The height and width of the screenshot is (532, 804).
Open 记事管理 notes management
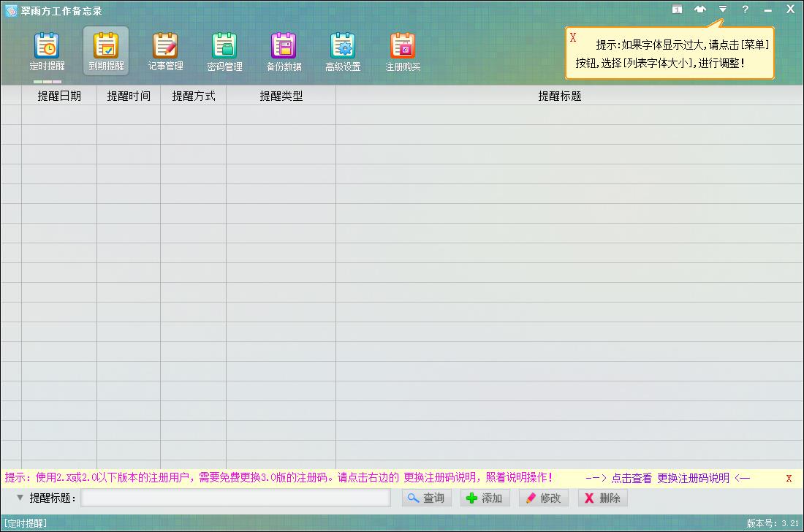pyautogui.click(x=165, y=50)
